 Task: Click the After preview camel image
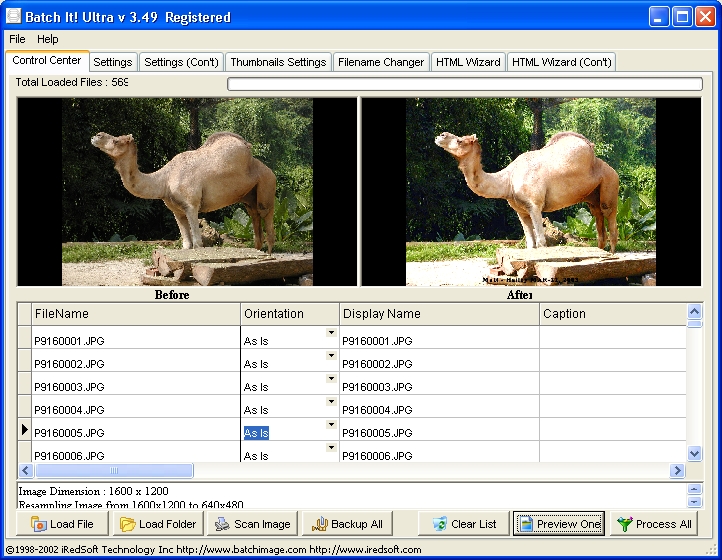(x=530, y=192)
